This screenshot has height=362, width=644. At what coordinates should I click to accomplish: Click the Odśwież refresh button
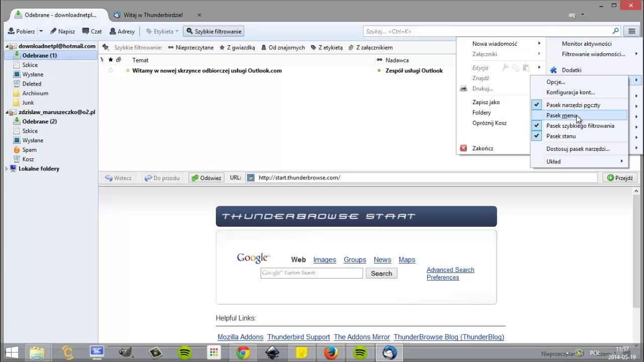tap(206, 178)
